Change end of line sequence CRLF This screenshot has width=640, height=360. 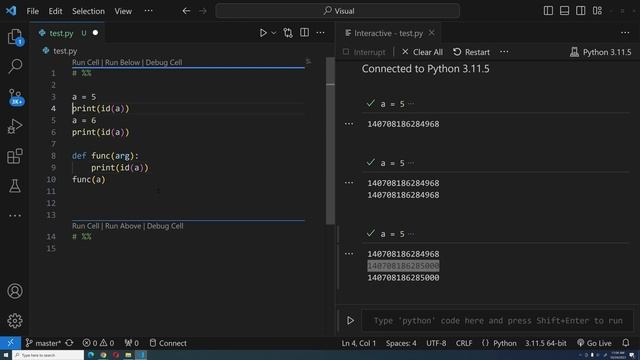tap(464, 343)
